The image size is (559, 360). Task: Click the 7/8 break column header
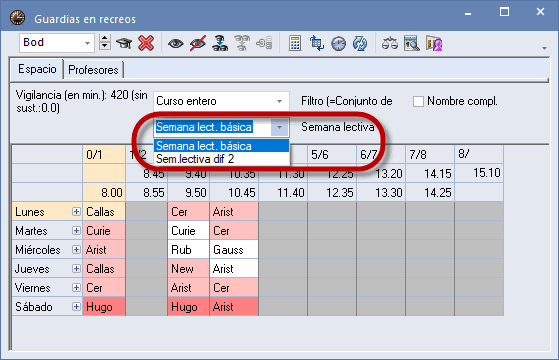pyautogui.click(x=430, y=155)
